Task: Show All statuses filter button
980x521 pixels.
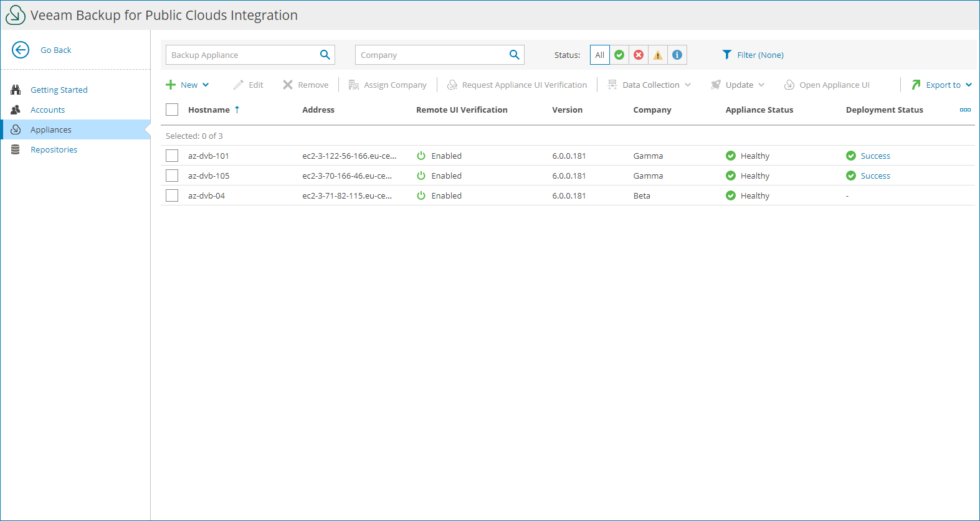Action: pos(599,55)
